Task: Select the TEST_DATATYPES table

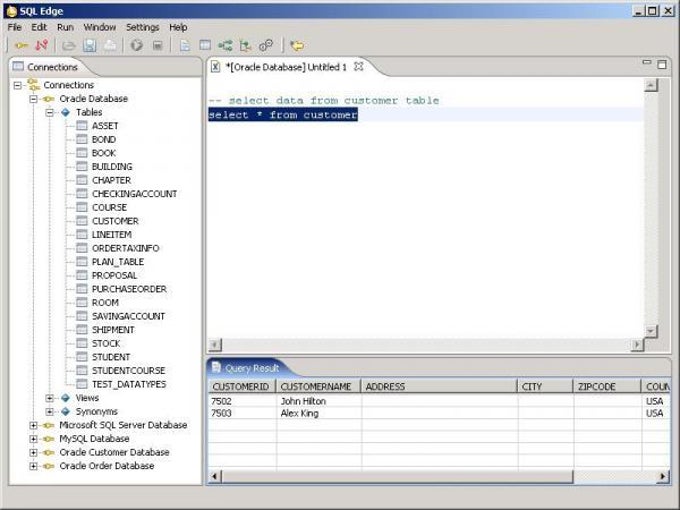Action: point(129,384)
